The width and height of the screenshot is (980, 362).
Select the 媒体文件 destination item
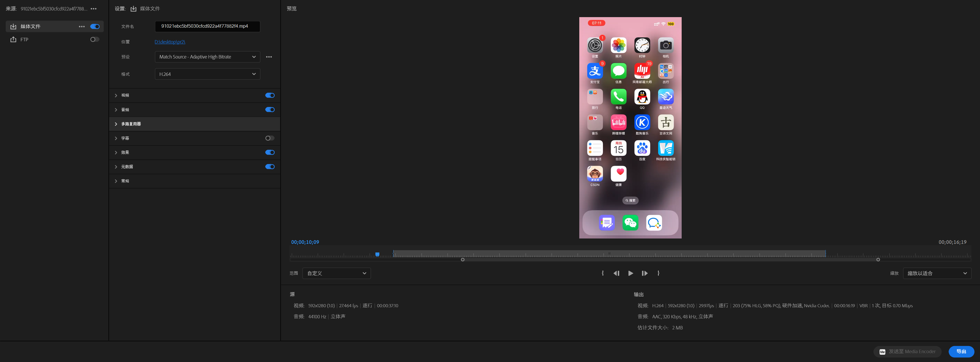tap(31, 27)
